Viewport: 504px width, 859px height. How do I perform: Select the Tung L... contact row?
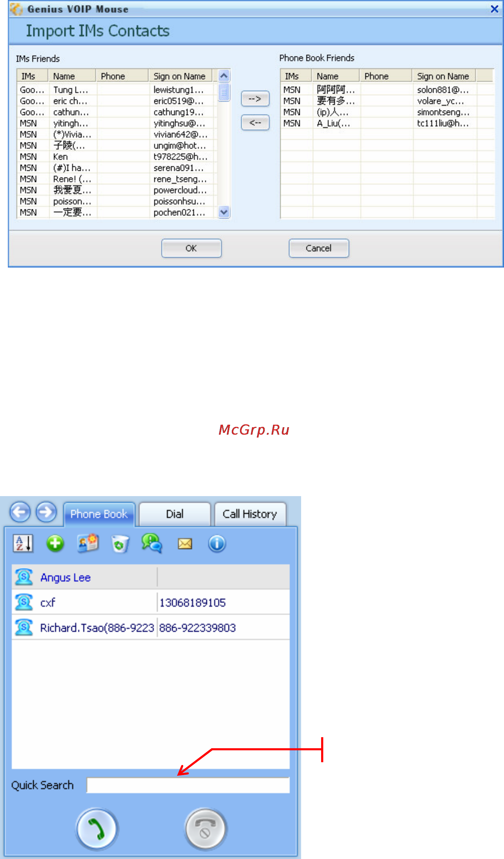(x=117, y=90)
